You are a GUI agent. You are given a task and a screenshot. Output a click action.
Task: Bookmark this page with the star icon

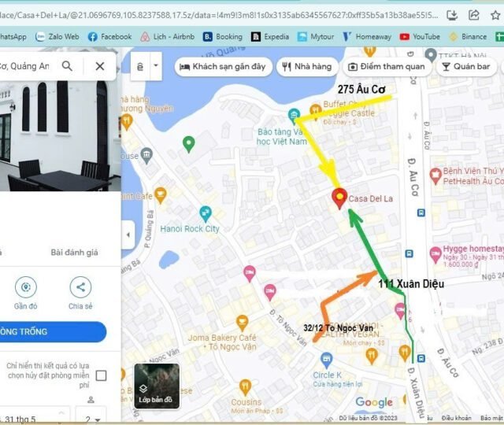pyautogui.click(x=495, y=14)
